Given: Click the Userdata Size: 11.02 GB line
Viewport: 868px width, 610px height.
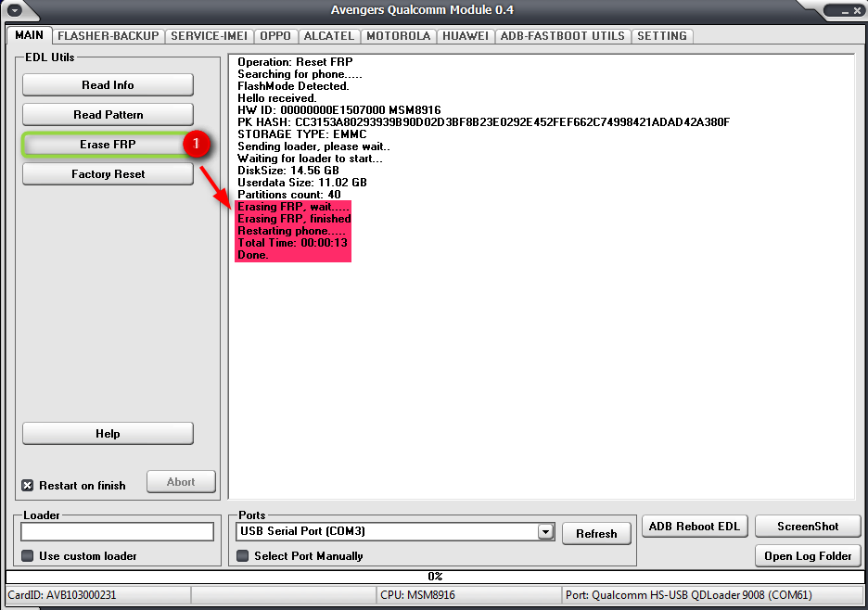Looking at the screenshot, I should (301, 182).
